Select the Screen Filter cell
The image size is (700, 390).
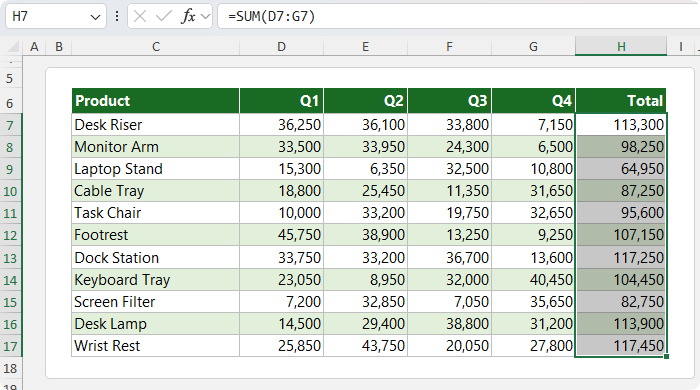click(x=155, y=302)
